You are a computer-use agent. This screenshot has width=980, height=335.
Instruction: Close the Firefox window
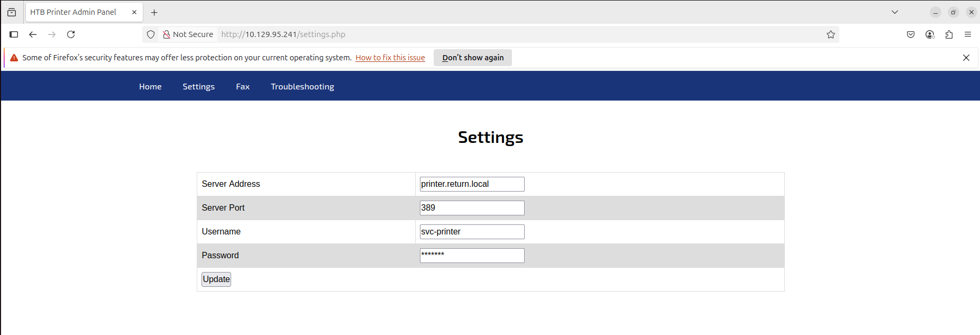click(x=972, y=12)
